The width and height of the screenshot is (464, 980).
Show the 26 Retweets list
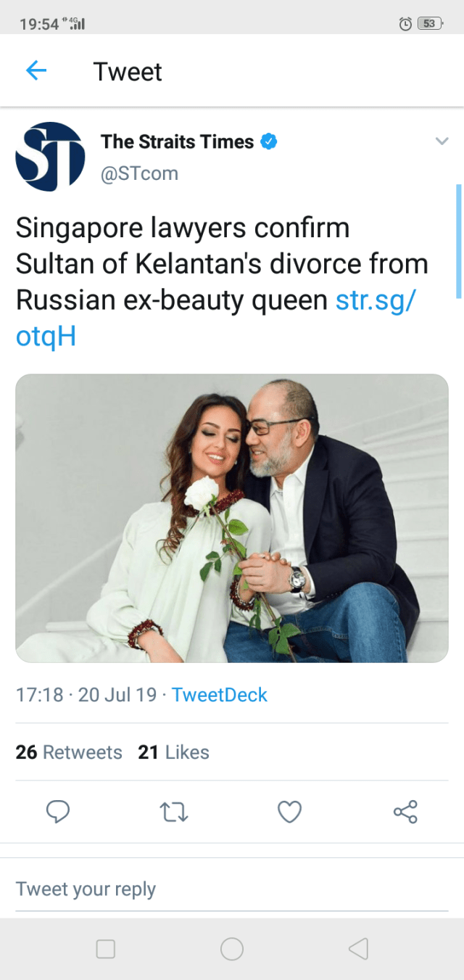[x=69, y=752]
